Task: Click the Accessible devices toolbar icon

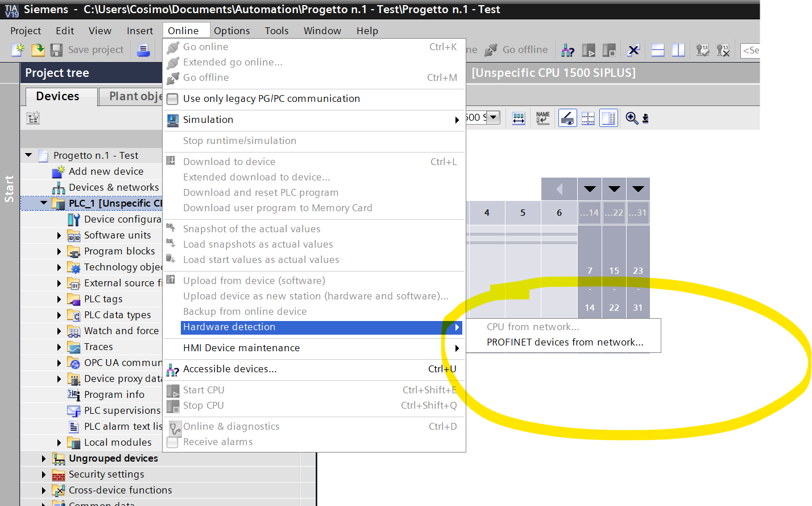Action: click(x=567, y=50)
